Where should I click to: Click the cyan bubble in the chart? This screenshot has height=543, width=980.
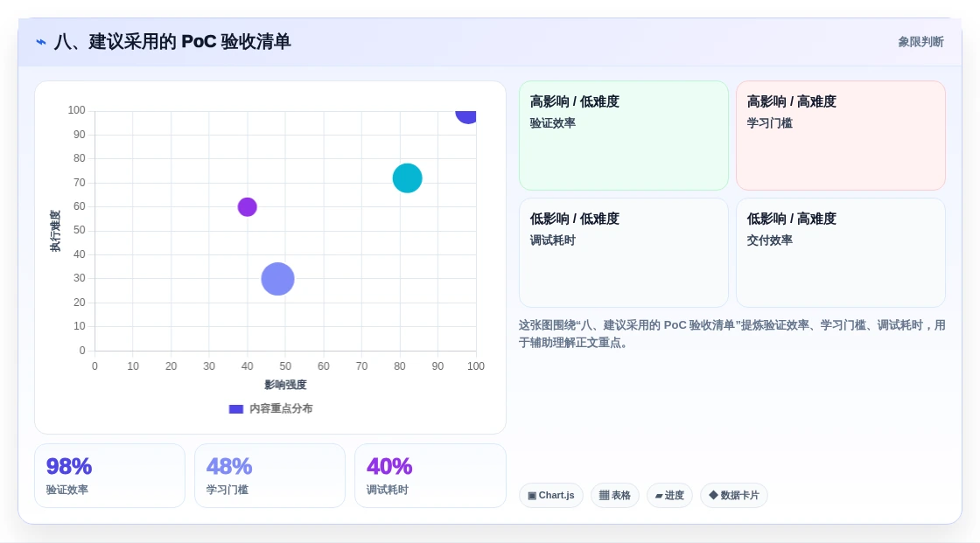point(408,178)
